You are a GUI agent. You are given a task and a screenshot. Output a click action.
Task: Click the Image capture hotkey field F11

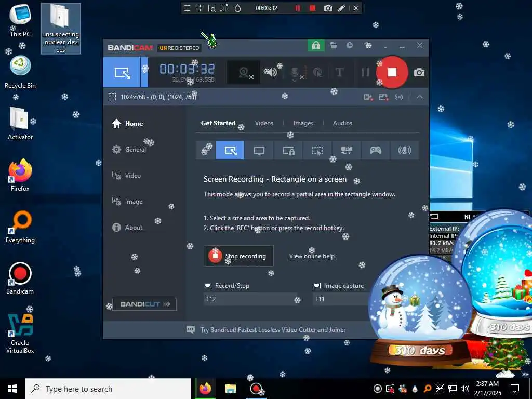pyautogui.click(x=341, y=299)
